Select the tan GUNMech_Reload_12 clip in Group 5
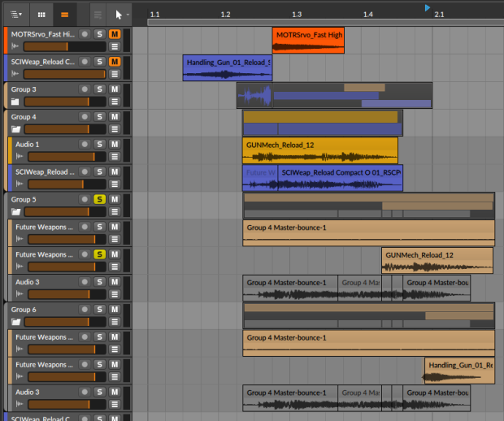This screenshot has width=504, height=421. 437,261
